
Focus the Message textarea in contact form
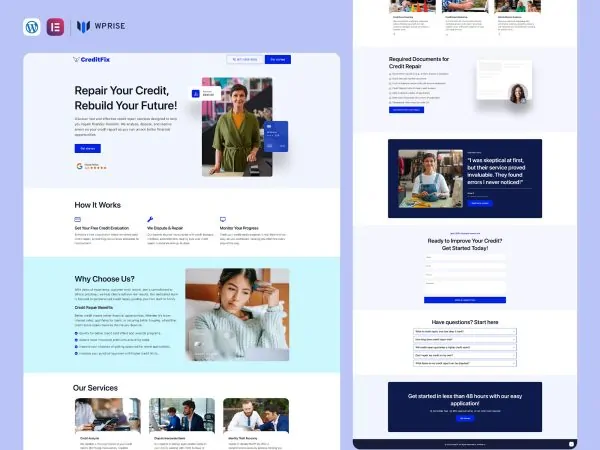(465, 287)
